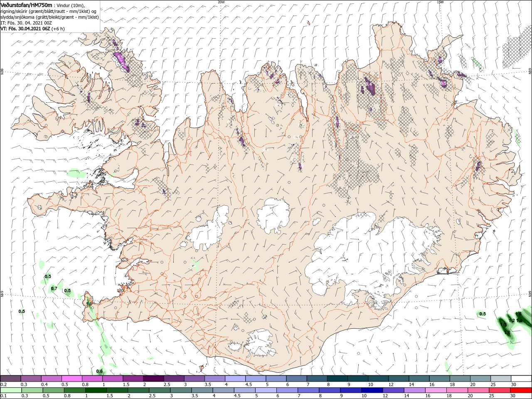
Task: Click the 0.8 swatch in the snow legend
Action: coord(92,379)
